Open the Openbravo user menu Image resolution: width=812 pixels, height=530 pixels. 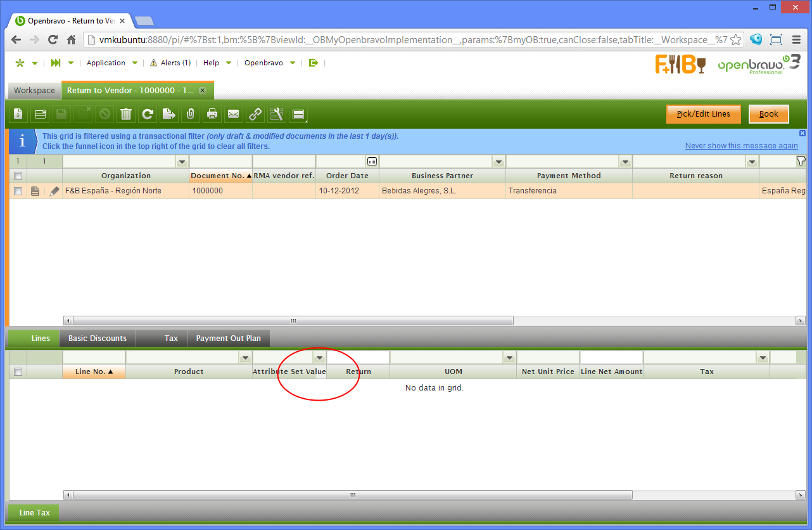pos(270,63)
